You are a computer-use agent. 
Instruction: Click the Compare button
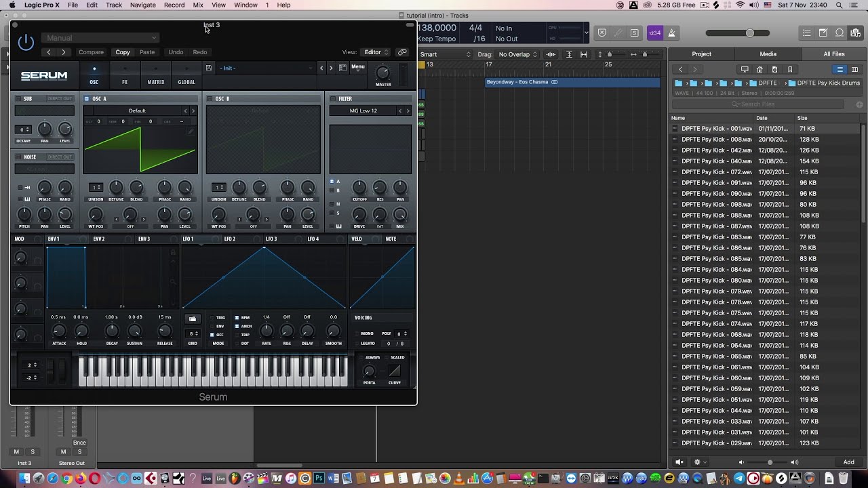pyautogui.click(x=91, y=52)
